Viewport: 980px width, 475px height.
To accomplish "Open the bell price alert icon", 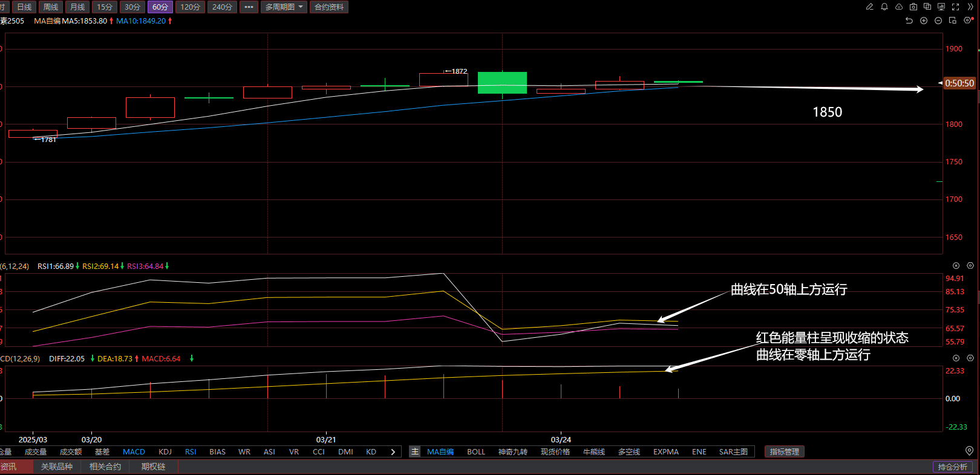I will point(884,7).
